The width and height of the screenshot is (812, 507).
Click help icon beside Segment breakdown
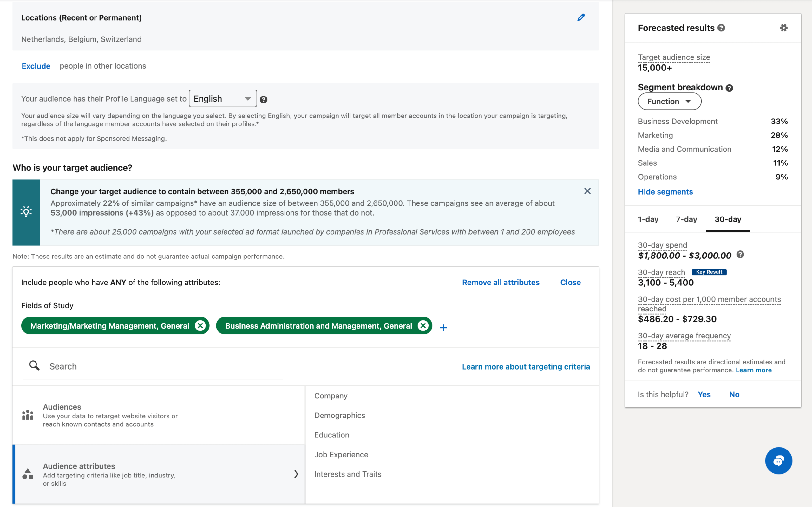point(729,88)
